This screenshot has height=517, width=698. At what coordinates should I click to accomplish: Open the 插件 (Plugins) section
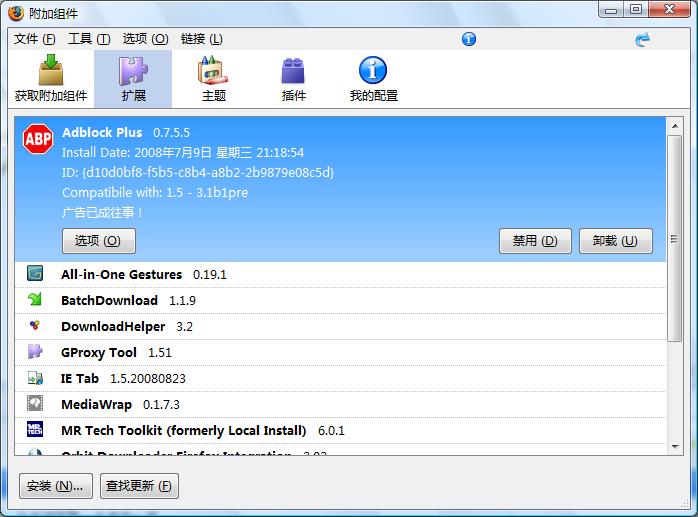click(x=293, y=79)
